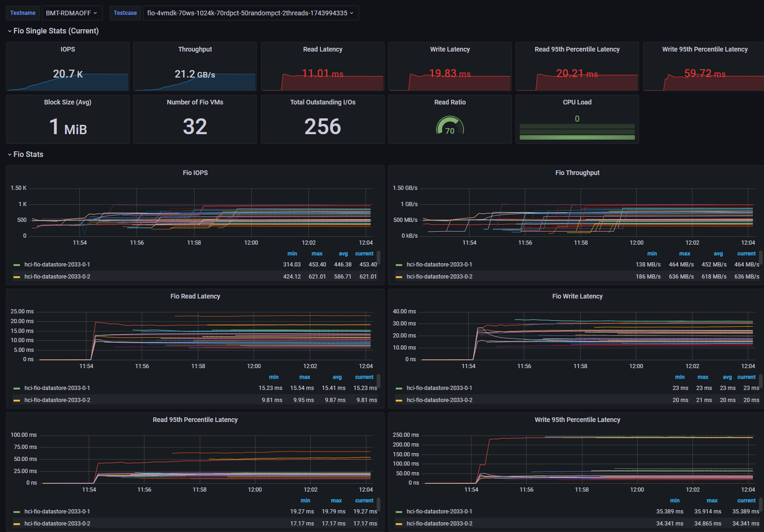Toggle hci-fio-datastore-2033-0-1 series in Fio IOPS legend
Screen dimensions: 764x532
click(x=57, y=265)
